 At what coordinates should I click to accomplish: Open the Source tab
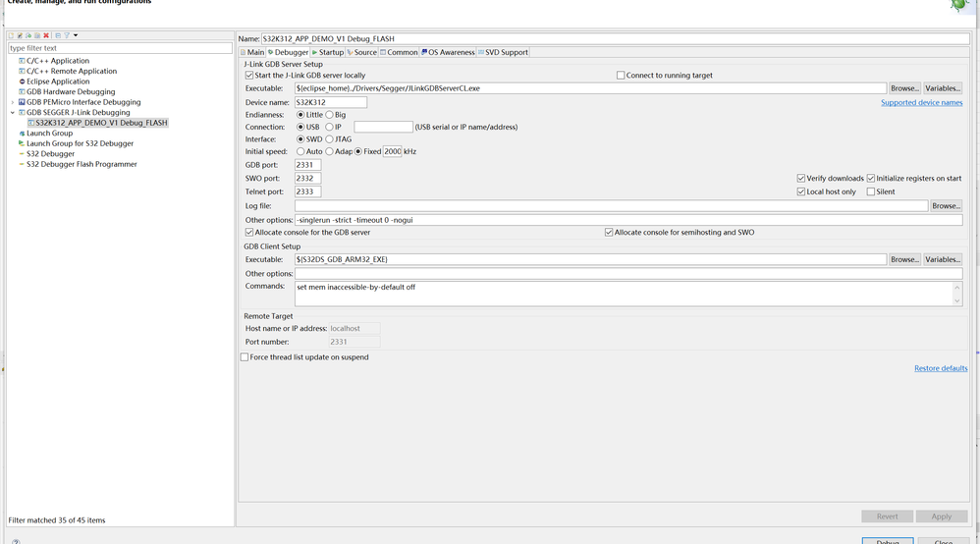(362, 52)
